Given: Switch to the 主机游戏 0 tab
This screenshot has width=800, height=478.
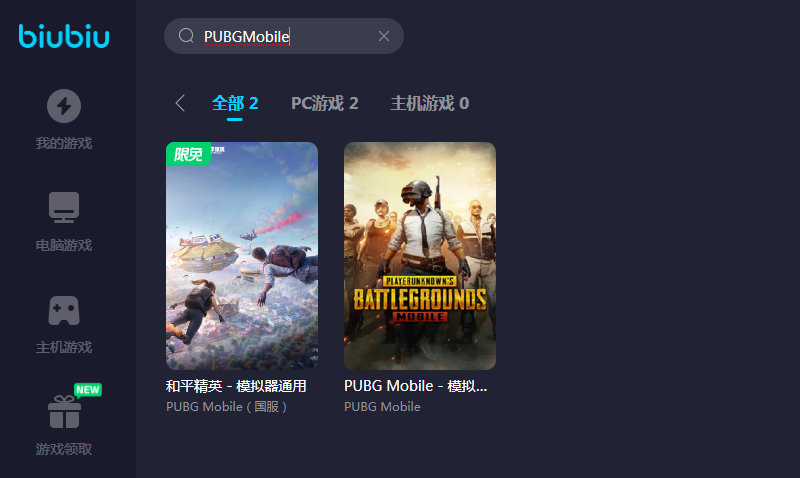Looking at the screenshot, I should tap(430, 104).
